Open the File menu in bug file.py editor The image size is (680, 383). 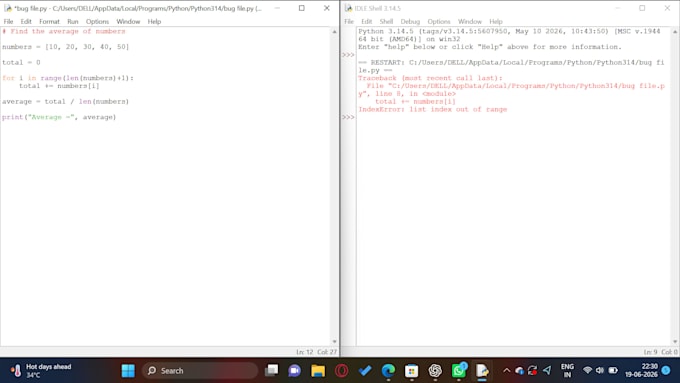point(8,21)
